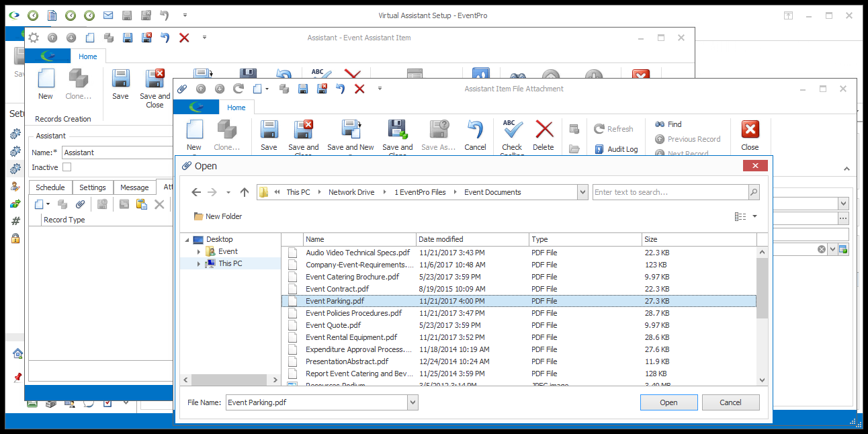
Task: Click Find in File Attachment ribbon
Action: (x=668, y=124)
